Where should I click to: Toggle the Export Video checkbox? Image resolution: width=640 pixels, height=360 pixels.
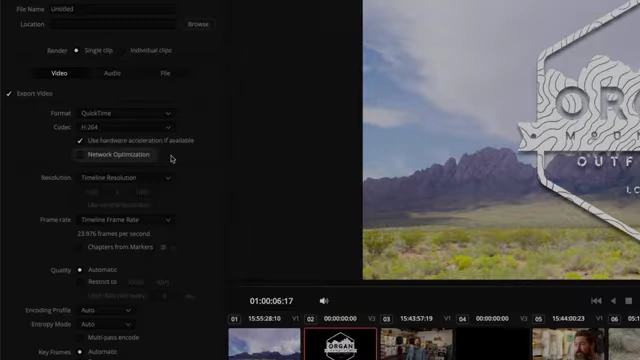coord(9,94)
